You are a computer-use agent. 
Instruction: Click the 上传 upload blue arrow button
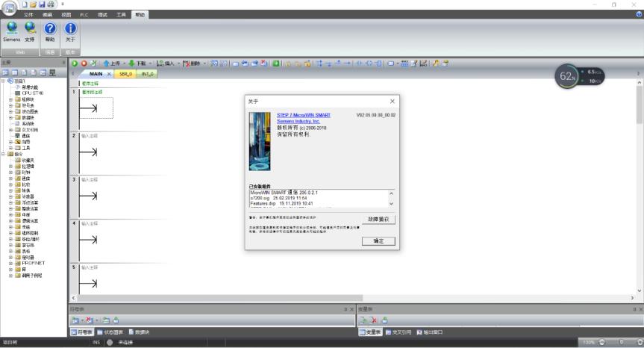pos(111,63)
